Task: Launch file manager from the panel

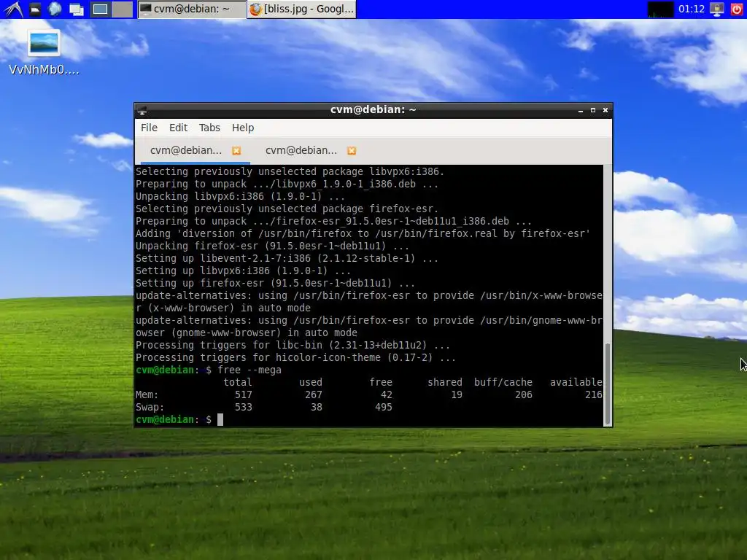Action: (35, 9)
